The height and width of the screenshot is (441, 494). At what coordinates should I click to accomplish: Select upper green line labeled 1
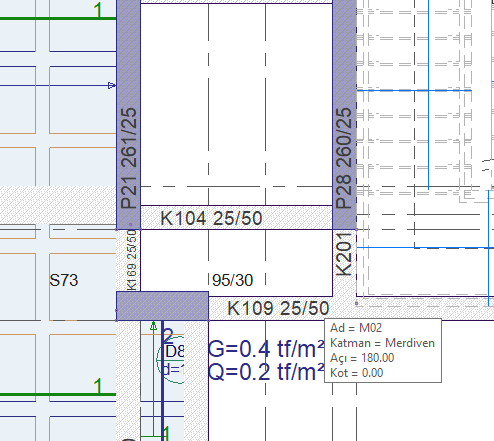click(58, 18)
